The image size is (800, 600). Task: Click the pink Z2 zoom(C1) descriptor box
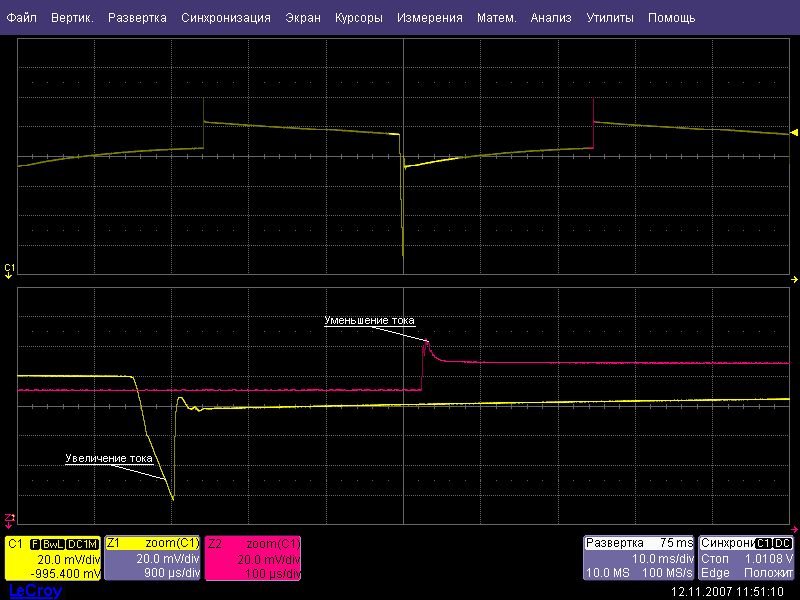point(253,558)
